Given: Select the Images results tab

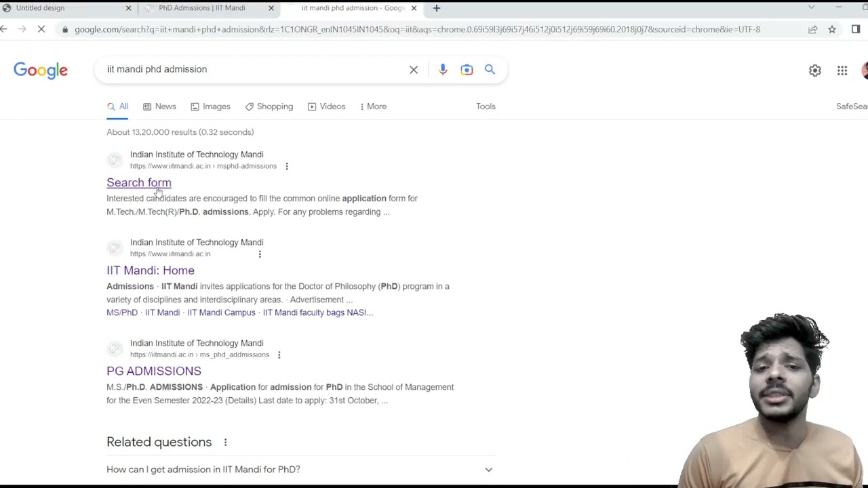Looking at the screenshot, I should pos(210,106).
